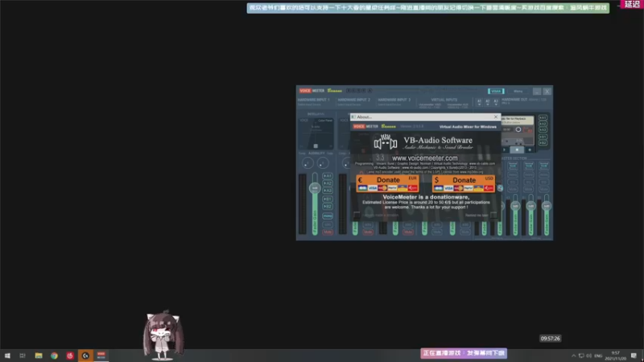Toggle A2 bus routing on Hardware Input 1
This screenshot has height=362, width=644.
328,183
